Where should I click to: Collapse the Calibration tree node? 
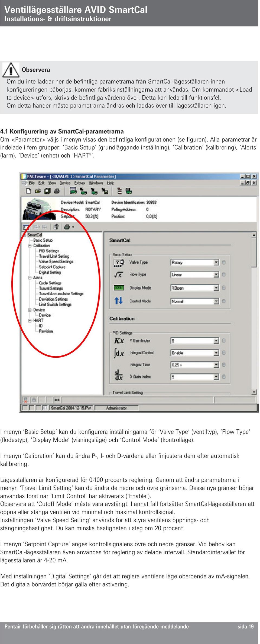(30, 246)
